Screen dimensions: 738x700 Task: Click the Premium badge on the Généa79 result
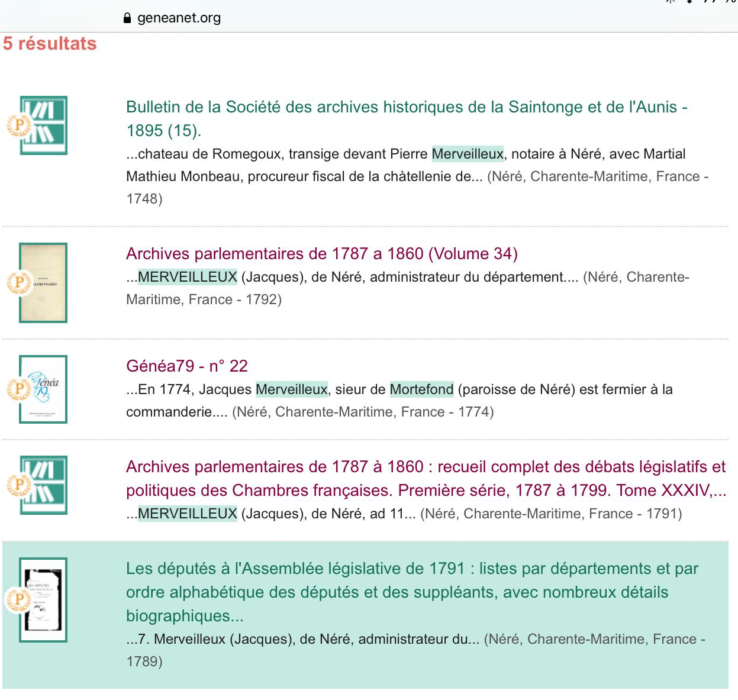(x=19, y=389)
